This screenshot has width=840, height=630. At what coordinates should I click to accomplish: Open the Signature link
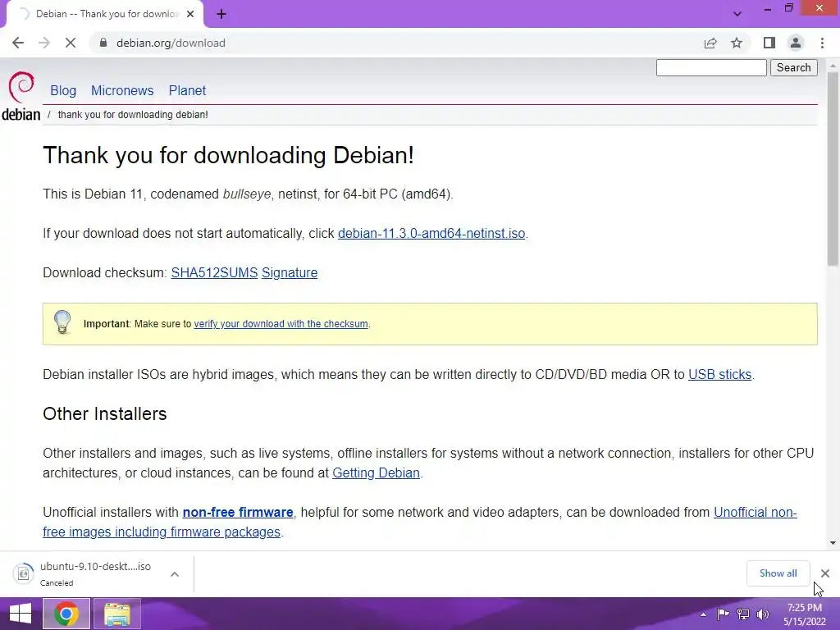tap(290, 272)
